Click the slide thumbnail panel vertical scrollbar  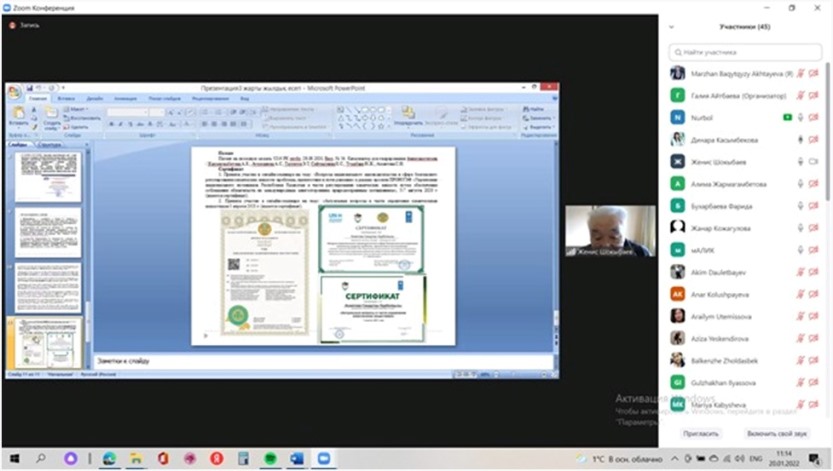(x=87, y=250)
